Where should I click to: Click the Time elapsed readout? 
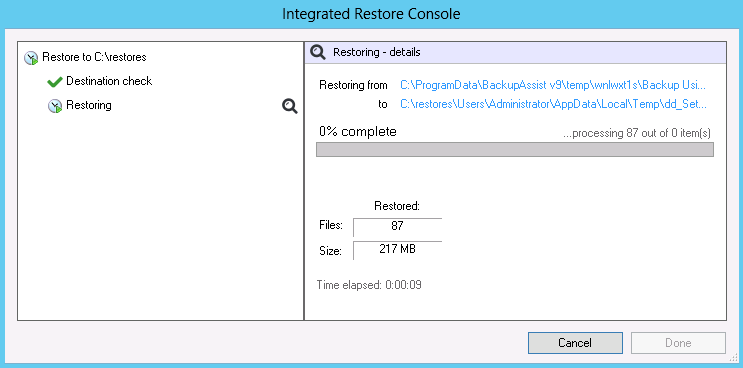click(369, 285)
